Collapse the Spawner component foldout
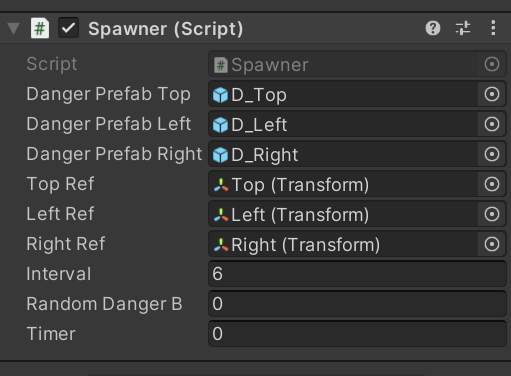The width and height of the screenshot is (511, 376). (x=13, y=28)
